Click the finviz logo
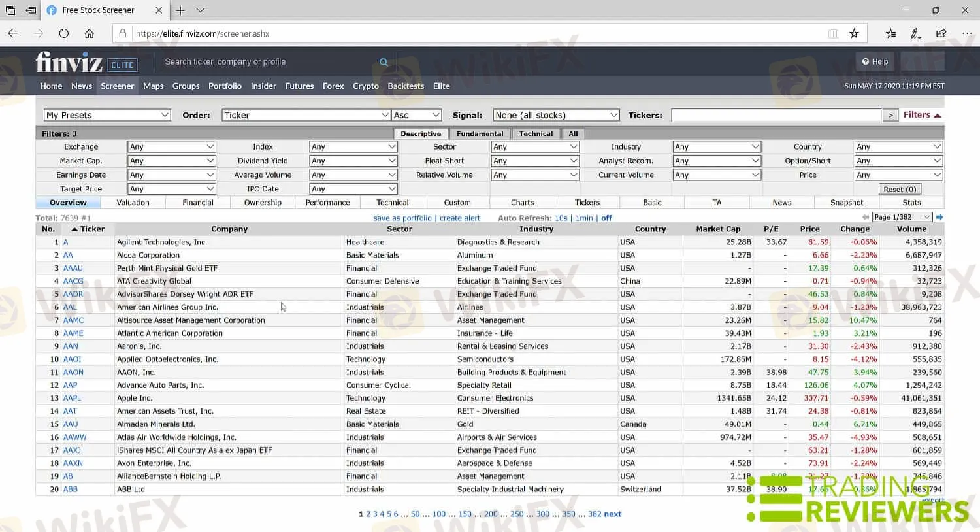Viewport: 980px width, 532px height. coord(69,63)
